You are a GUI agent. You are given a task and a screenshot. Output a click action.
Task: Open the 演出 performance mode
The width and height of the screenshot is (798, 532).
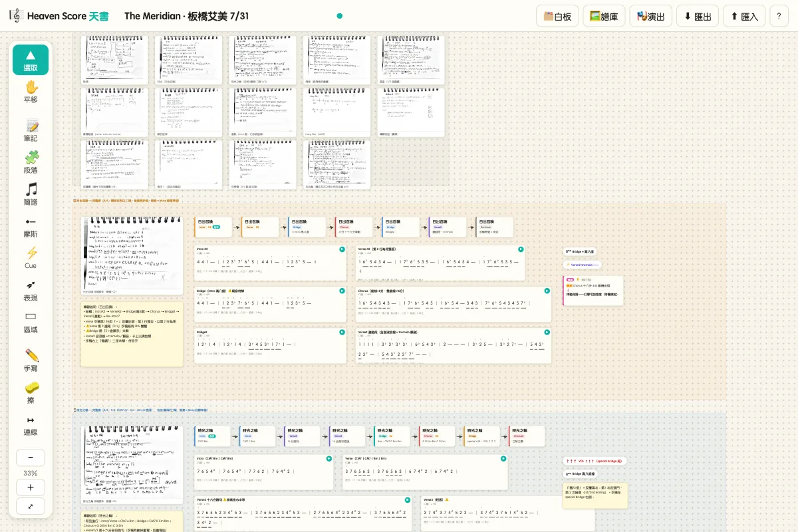pyautogui.click(x=651, y=16)
